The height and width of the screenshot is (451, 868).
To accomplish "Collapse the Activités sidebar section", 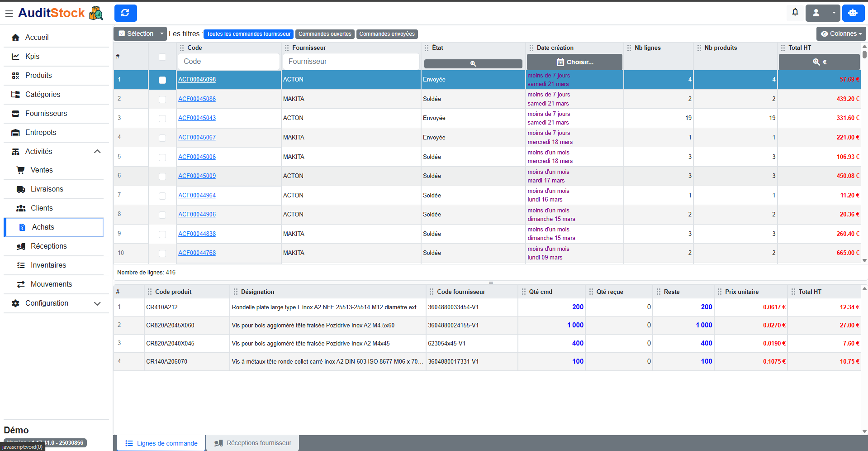I will point(97,152).
